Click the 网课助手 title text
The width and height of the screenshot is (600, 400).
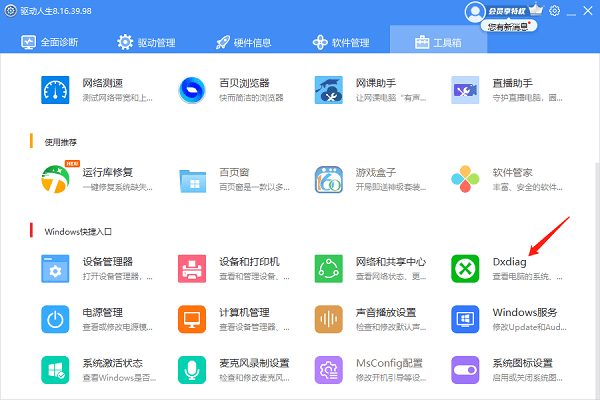click(376, 83)
